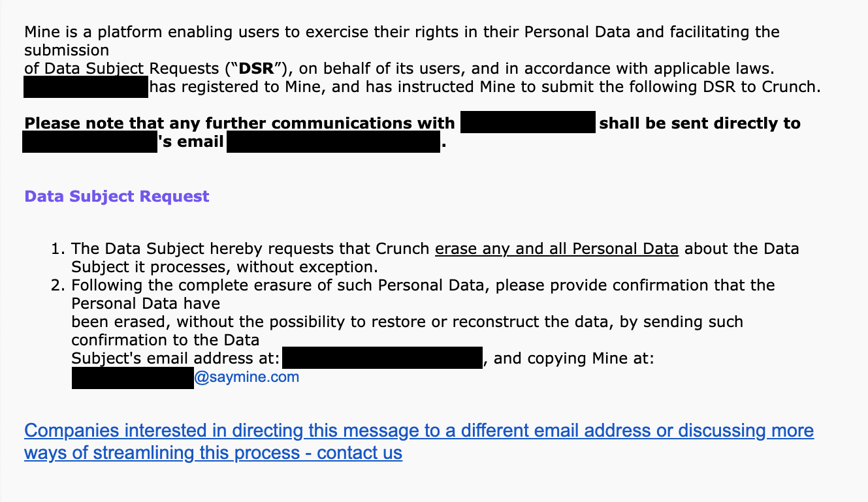Viewport: 868px width, 502px height.
Task: Open the 'Companies interested in directing' link
Action: pos(418,431)
